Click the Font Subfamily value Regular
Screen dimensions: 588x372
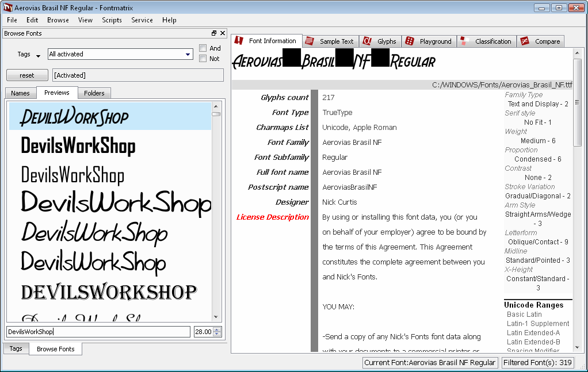pos(335,158)
